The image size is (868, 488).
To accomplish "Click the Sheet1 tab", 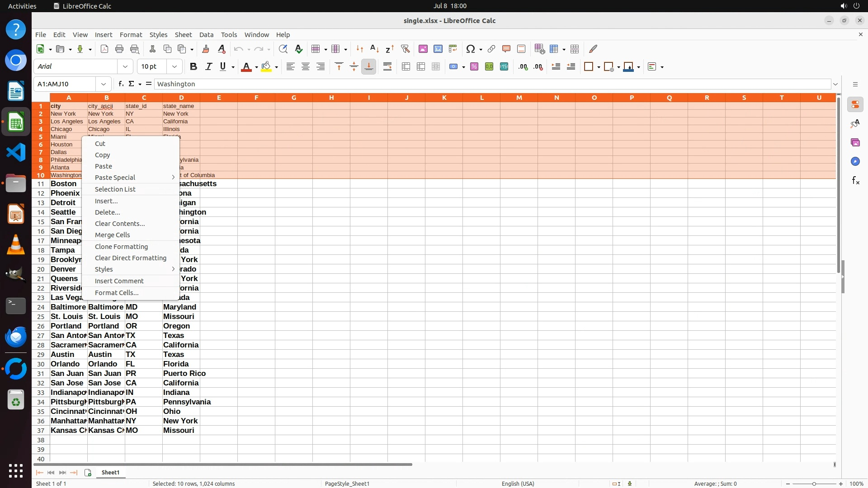I will (x=110, y=473).
